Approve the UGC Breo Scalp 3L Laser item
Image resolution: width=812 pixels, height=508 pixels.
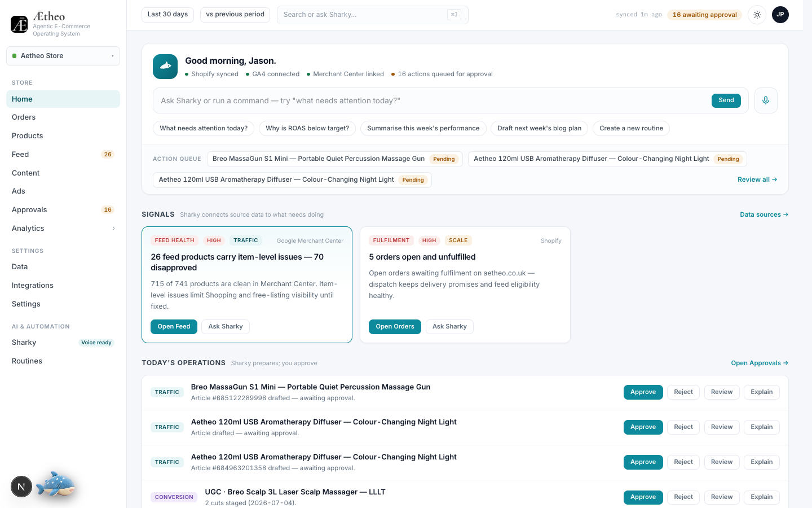tap(643, 497)
